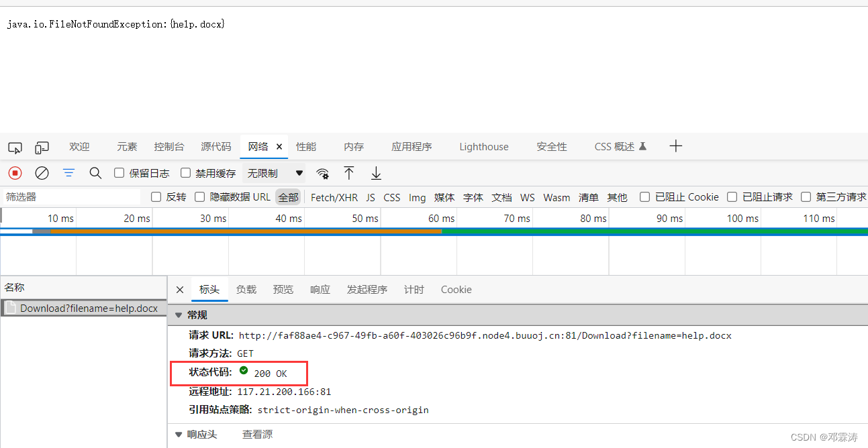Open network conditions settings
Screen dimensions: 868x448
click(322, 173)
